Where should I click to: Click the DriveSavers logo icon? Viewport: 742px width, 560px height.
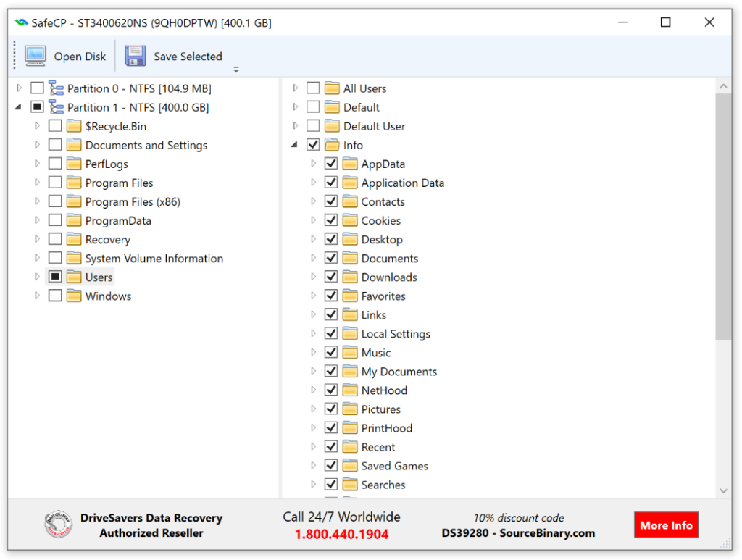(x=58, y=525)
